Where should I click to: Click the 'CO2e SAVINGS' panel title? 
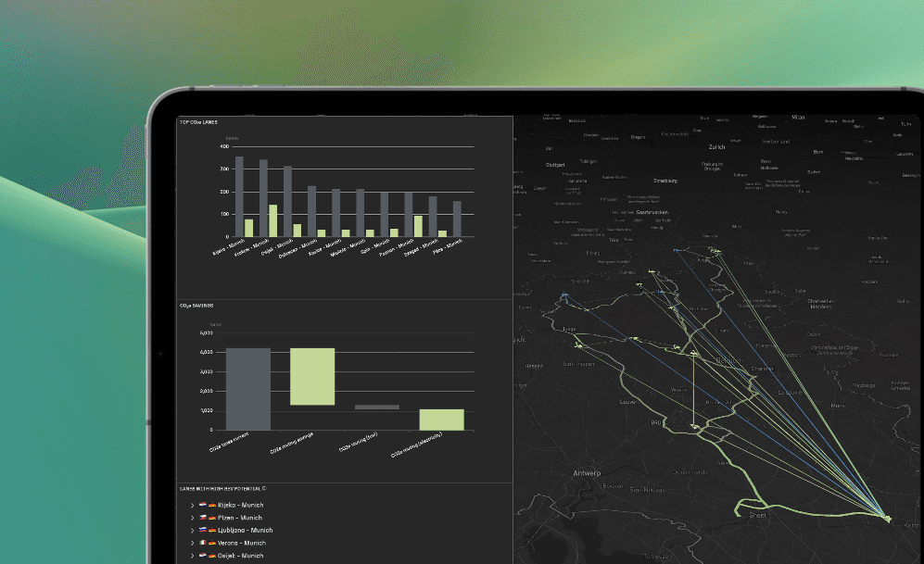click(196, 306)
